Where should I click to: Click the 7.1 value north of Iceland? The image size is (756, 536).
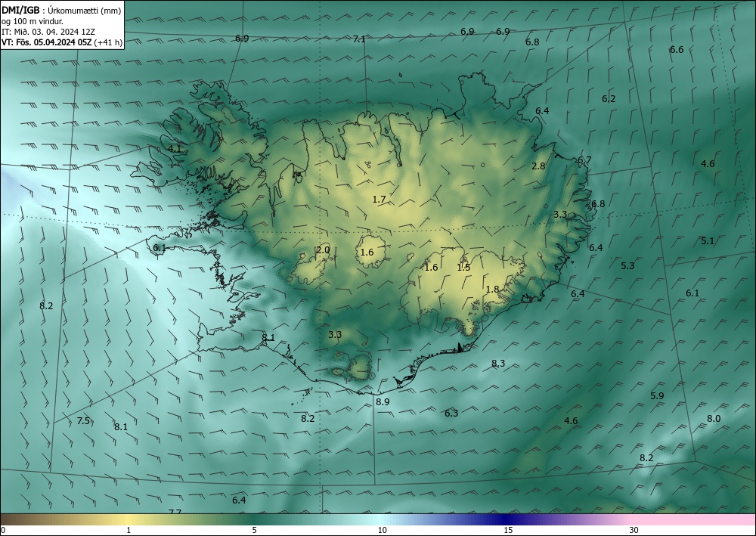pyautogui.click(x=359, y=39)
